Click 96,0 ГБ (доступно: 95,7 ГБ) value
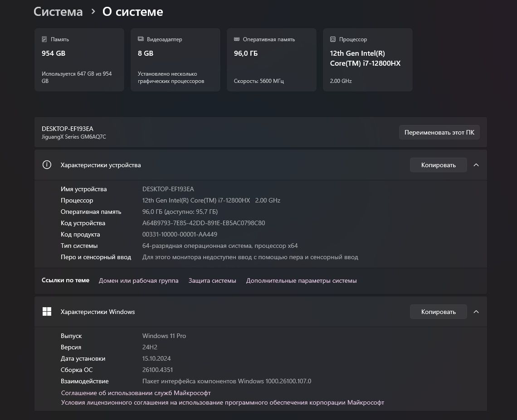Screen dimensions: 517x420 pyautogui.click(x=180, y=212)
